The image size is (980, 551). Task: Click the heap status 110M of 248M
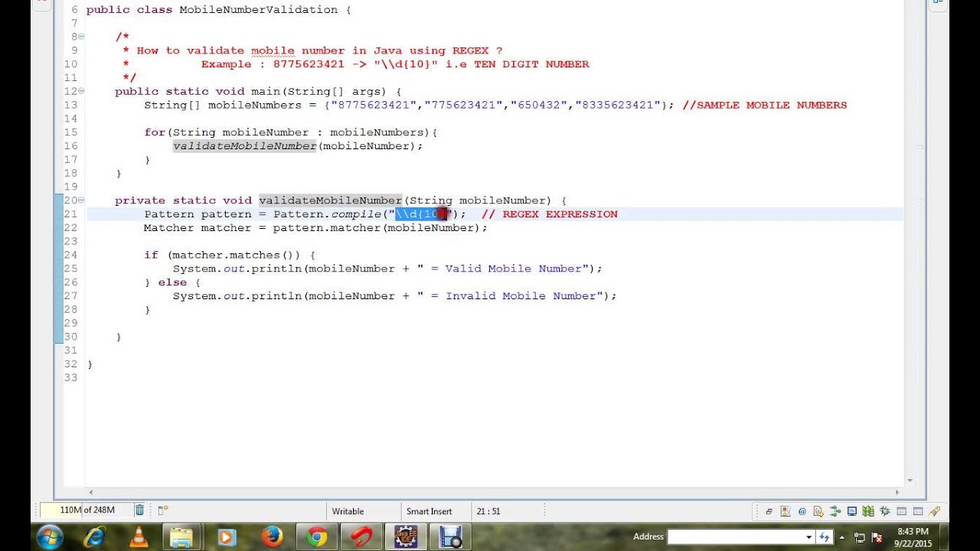point(87,510)
